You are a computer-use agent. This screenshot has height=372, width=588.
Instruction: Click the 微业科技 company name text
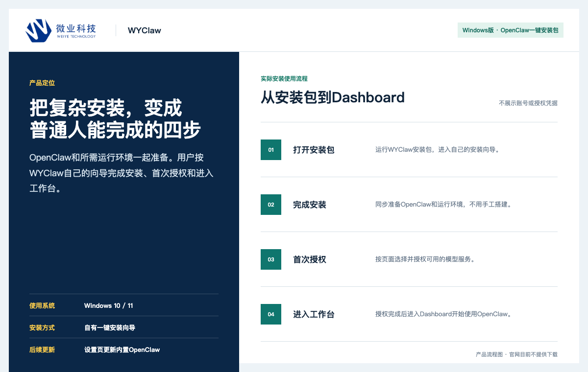coord(76,28)
